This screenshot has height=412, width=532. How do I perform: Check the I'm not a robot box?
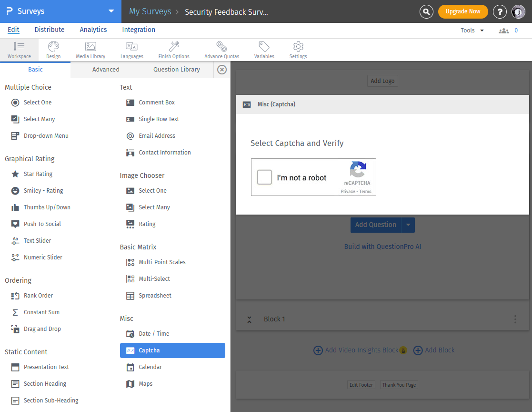[264, 177]
